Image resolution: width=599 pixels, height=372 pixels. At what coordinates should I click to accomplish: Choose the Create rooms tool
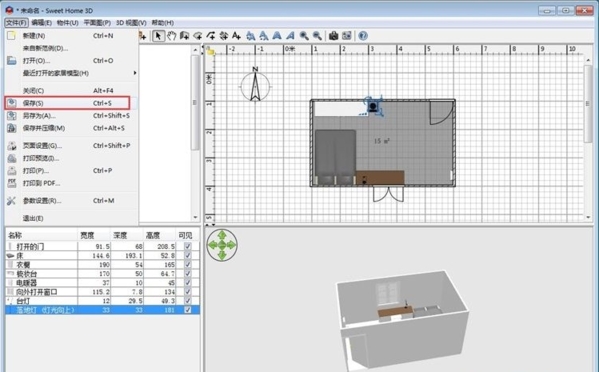[198, 36]
